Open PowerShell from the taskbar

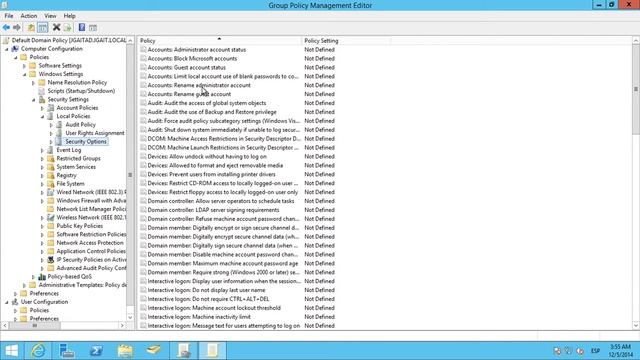96,351
